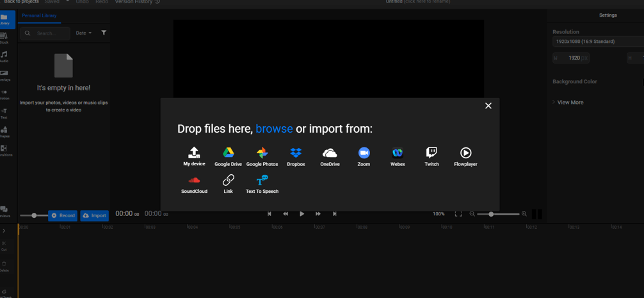This screenshot has height=298, width=644.
Task: Expand the timeline side toolbar chevron
Action: coord(4,231)
